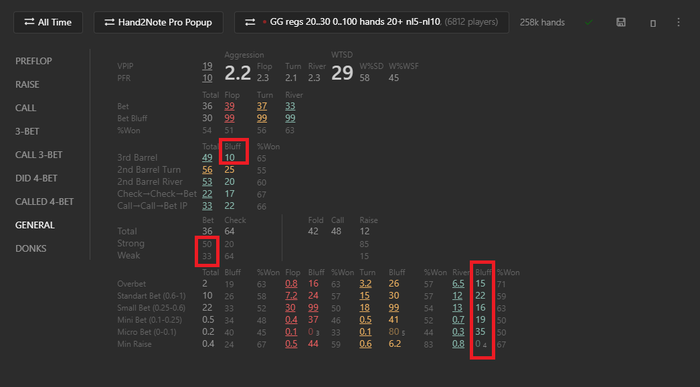700x387 pixels.
Task: Open the Hand2Note Pro Popup selector
Action: [158, 22]
